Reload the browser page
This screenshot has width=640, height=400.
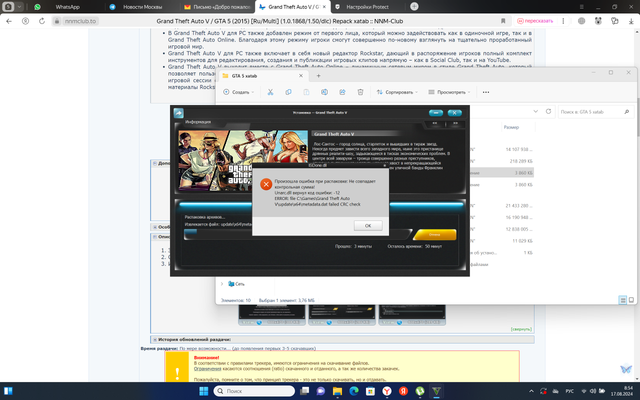(x=42, y=21)
